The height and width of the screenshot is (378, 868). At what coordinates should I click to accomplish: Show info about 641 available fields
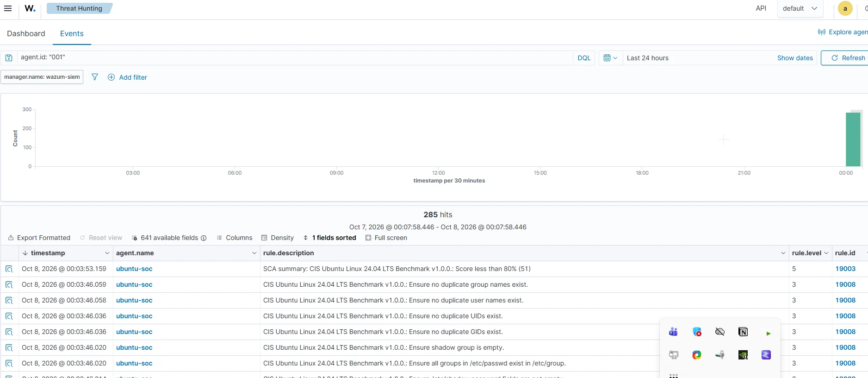click(204, 238)
